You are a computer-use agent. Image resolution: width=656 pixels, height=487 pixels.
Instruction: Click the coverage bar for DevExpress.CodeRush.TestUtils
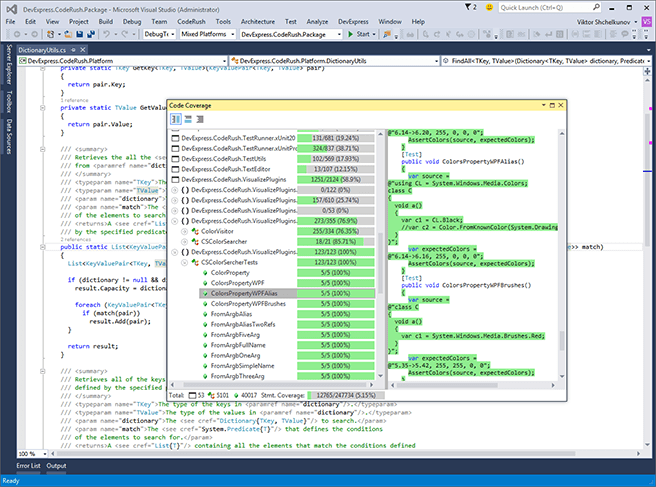coord(335,158)
